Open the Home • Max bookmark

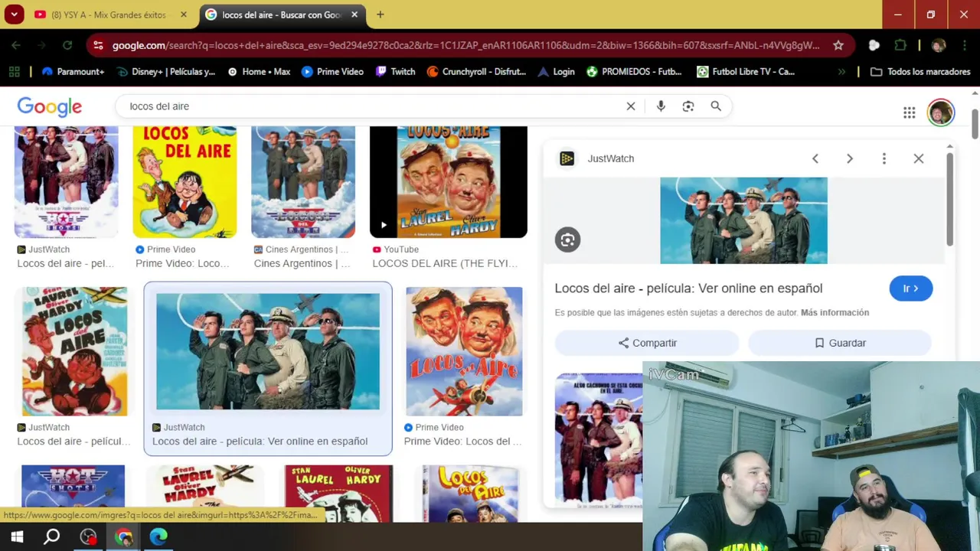click(259, 72)
